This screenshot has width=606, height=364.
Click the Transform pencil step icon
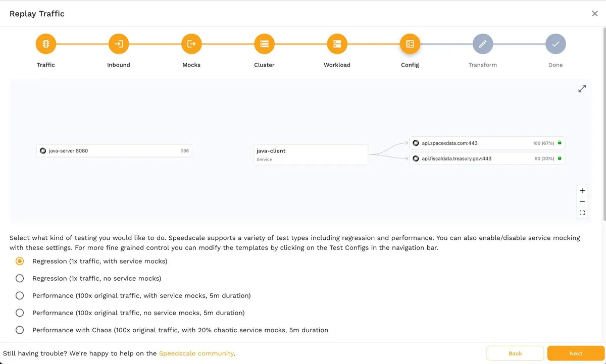pos(482,44)
